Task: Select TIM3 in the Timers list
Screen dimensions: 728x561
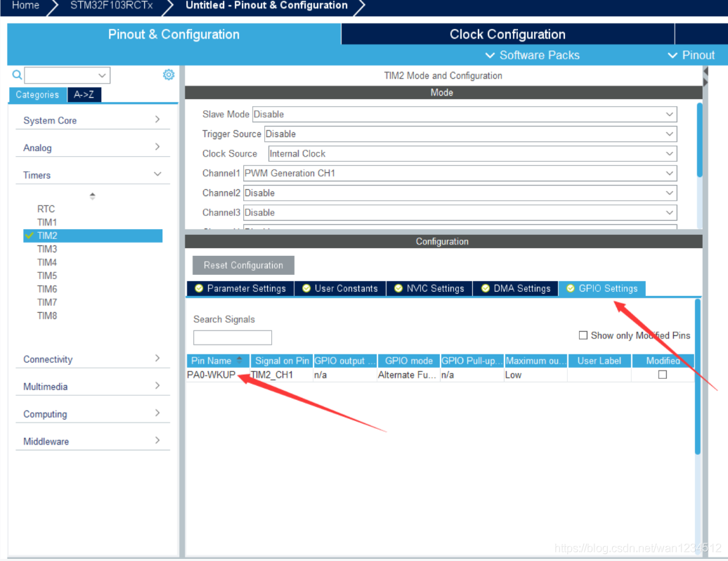Action: click(47, 249)
